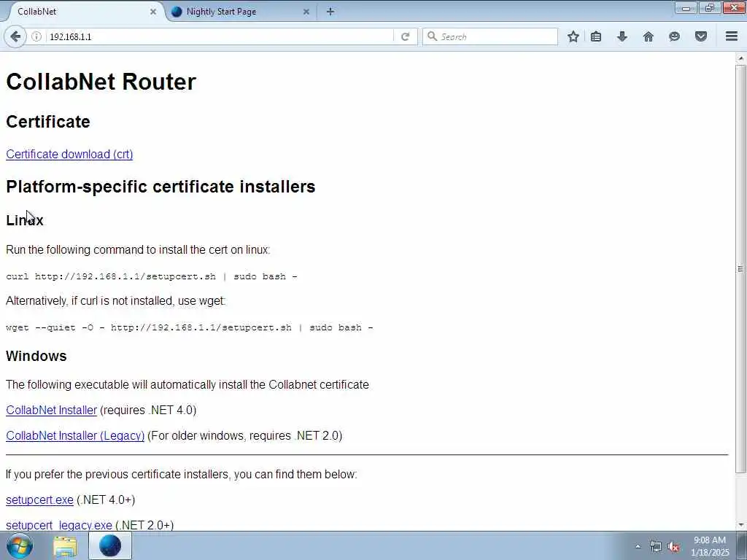747x560 pixels.
Task: Show hidden system tray icons arrow
Action: pyautogui.click(x=638, y=547)
